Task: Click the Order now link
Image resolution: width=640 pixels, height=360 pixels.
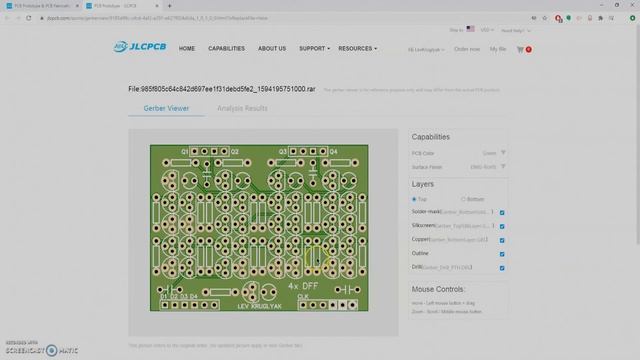Action: [x=467, y=49]
